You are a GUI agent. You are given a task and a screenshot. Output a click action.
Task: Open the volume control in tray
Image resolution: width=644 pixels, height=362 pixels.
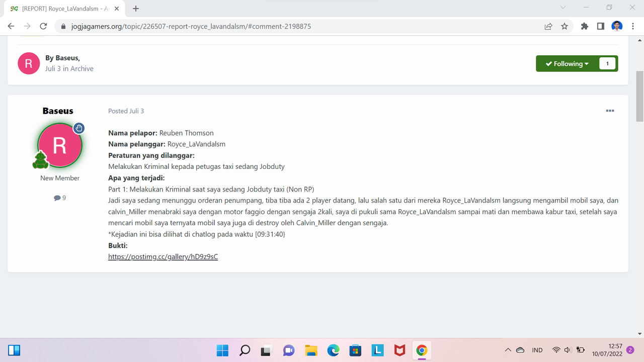point(568,350)
